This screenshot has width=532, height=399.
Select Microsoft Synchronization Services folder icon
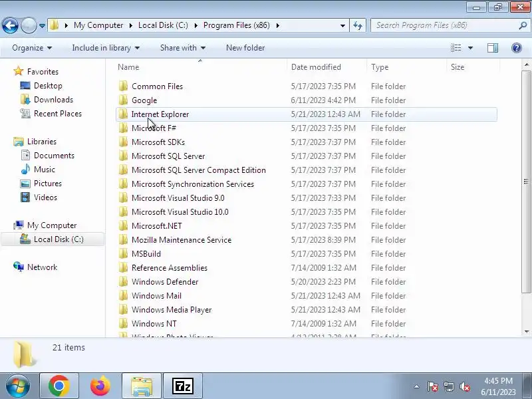pos(123,184)
